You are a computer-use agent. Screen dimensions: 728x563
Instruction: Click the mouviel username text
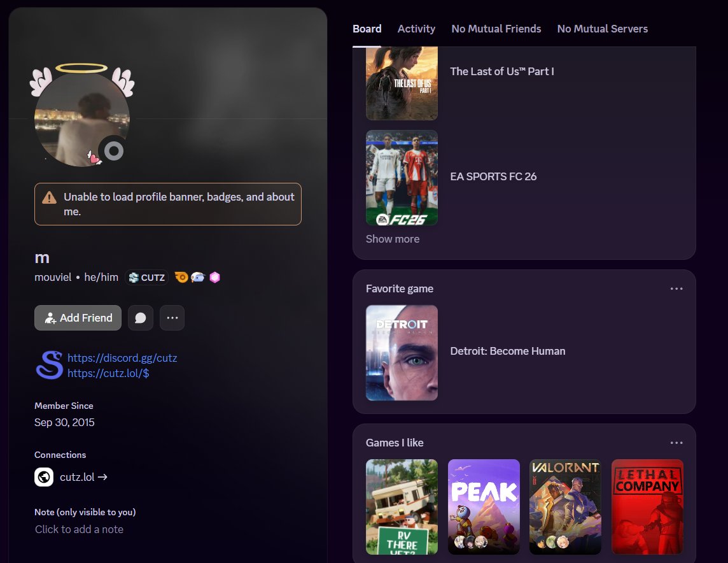(53, 277)
